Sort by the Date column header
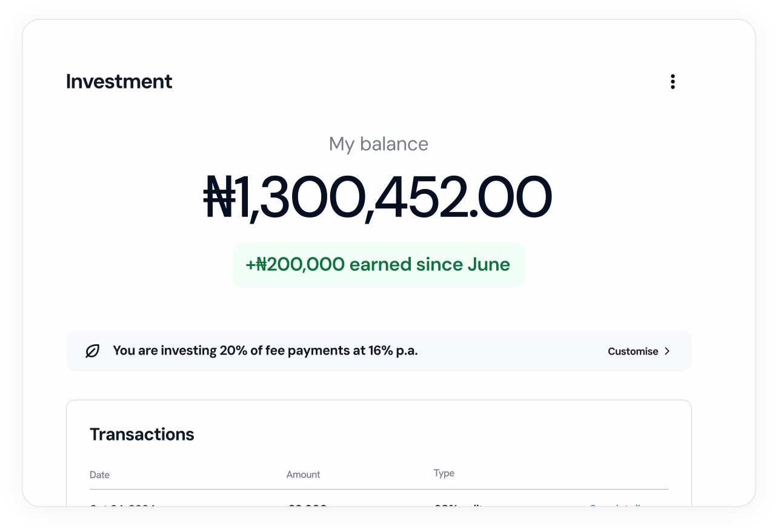This screenshot has height=532, width=778. [99, 475]
